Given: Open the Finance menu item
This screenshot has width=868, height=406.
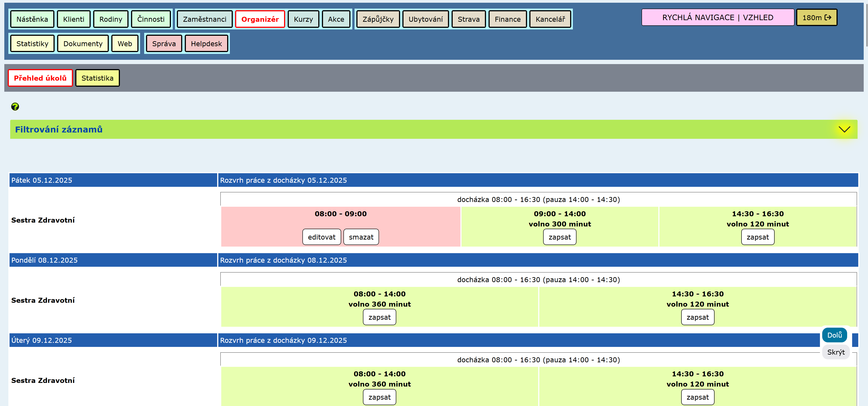Looking at the screenshot, I should (x=507, y=19).
